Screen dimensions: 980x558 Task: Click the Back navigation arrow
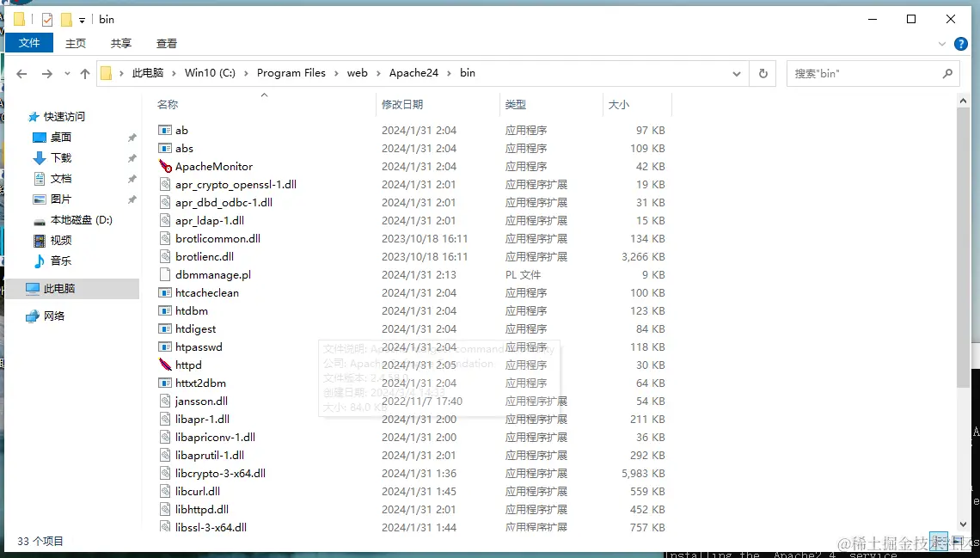pyautogui.click(x=21, y=74)
